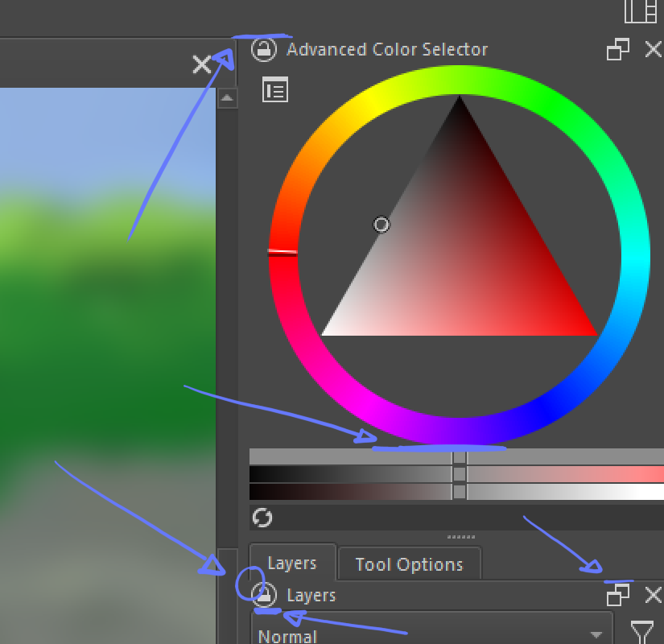Open workspace chooser icon at top right

(641, 11)
